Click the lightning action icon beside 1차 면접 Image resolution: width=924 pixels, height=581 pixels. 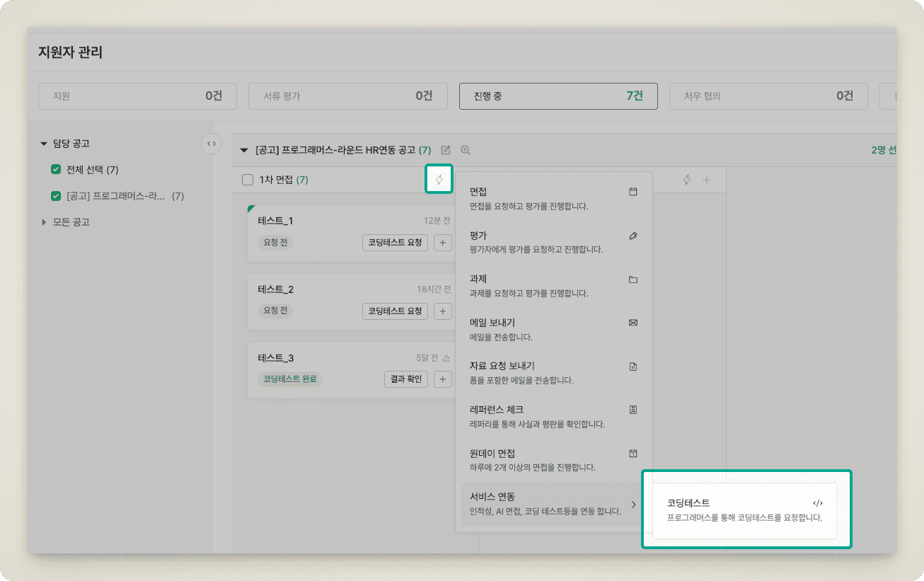pos(439,180)
